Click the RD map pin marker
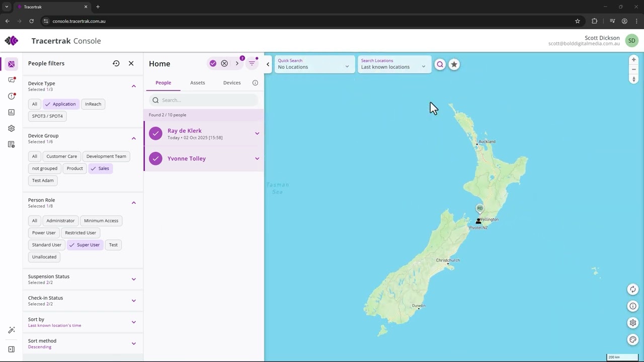Viewport: 644px width, 362px height. tap(479, 209)
